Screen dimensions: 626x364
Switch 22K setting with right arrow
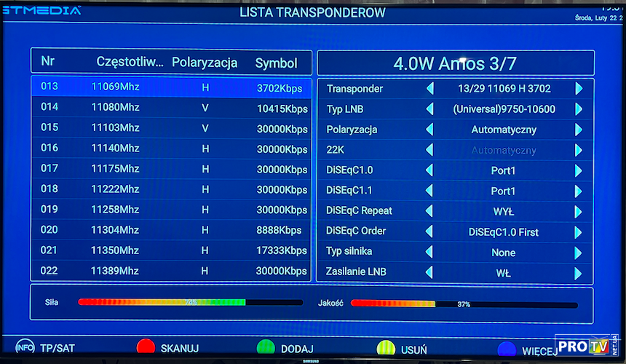(579, 150)
